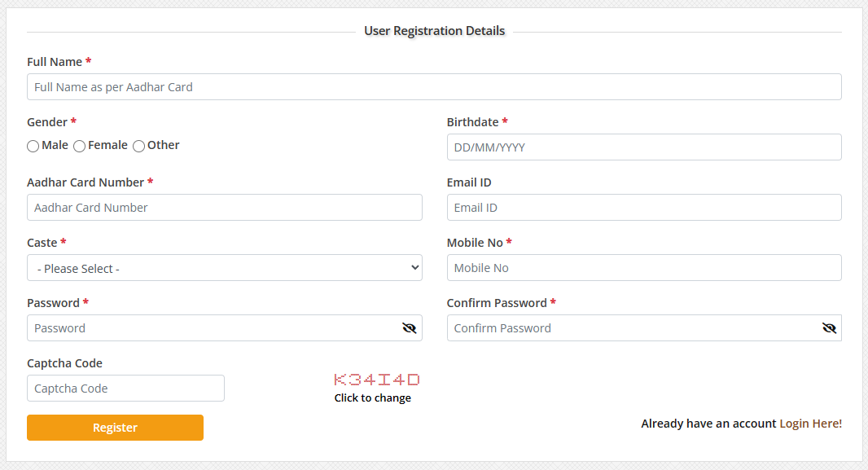Click 'Click to change' to refresh captcha
This screenshot has width=868, height=470.
click(x=373, y=398)
